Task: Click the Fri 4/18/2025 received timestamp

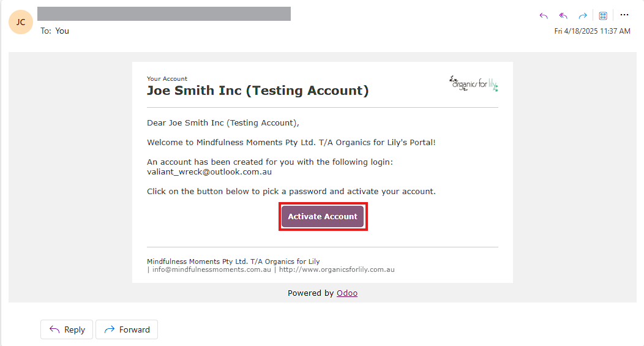Action: pyautogui.click(x=592, y=31)
